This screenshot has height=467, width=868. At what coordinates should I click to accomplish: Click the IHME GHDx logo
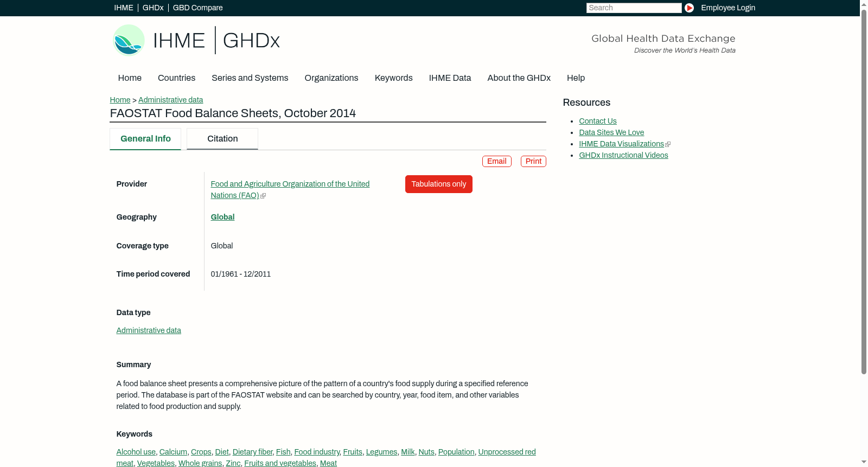click(196, 40)
